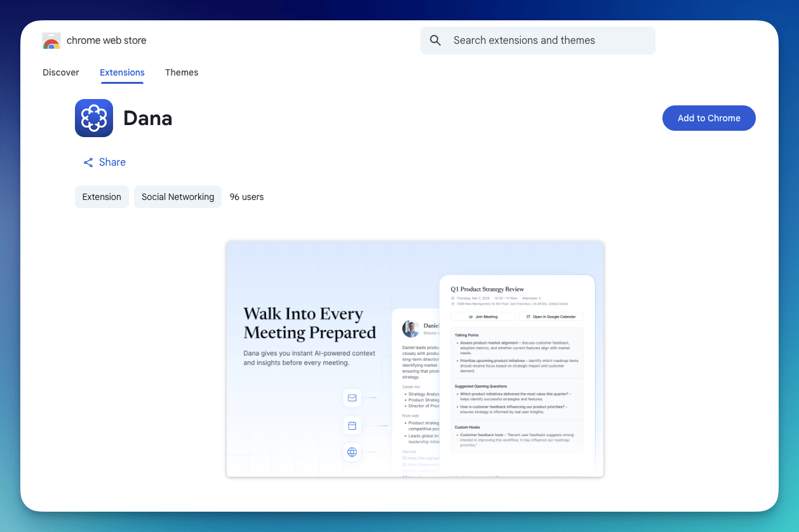
Task: Open the Dana promotional screenshot thumbnail
Action: pos(415,359)
